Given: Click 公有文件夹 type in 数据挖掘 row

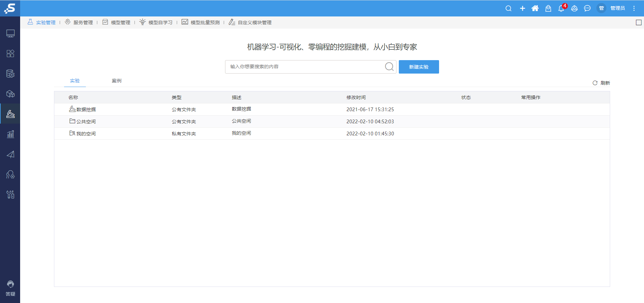Looking at the screenshot, I should (184, 110).
